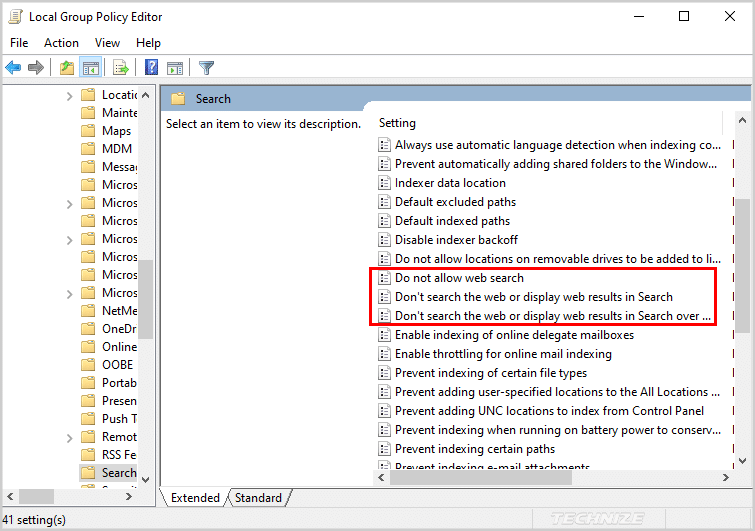Select the 'Disable indexer backoff' setting
Screen dimensions: 755x531
[x=456, y=240]
